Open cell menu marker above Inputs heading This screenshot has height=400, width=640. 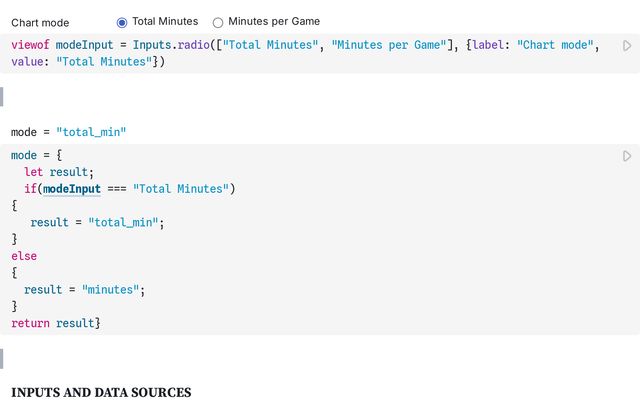click(2, 359)
